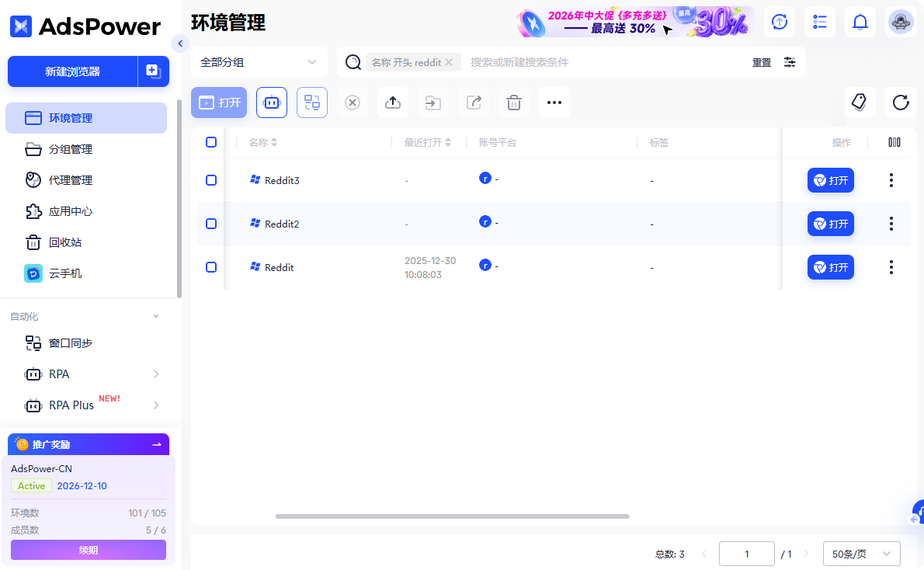Expand the RPA Plus submenu
The height and width of the screenshot is (570, 924).
(156, 405)
